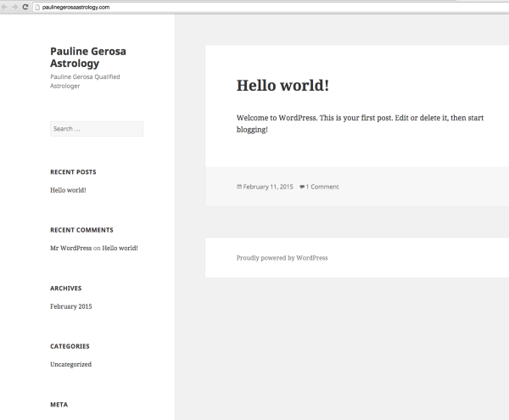
Task: Click the calendar icon beside the post date
Action: [x=239, y=187]
